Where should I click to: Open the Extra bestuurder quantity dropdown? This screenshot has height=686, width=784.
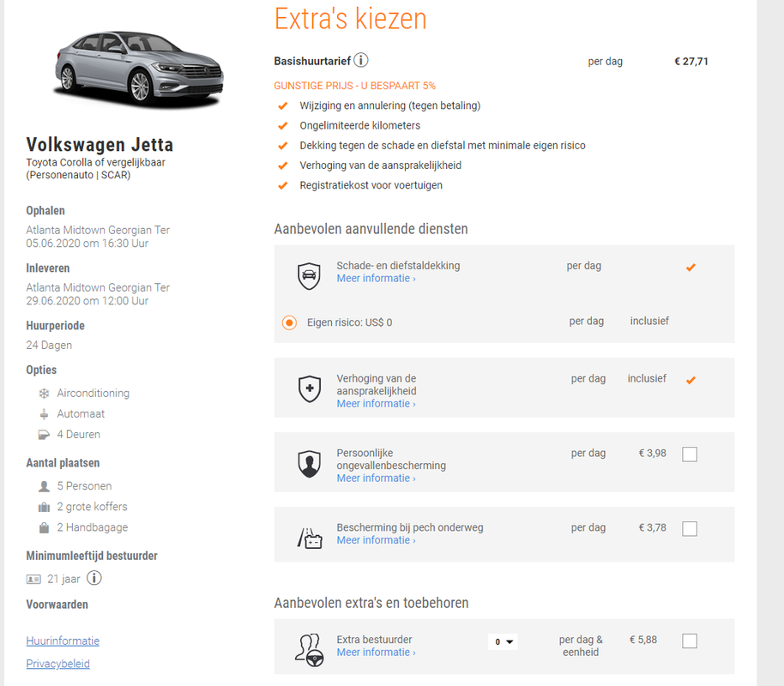[x=503, y=641]
